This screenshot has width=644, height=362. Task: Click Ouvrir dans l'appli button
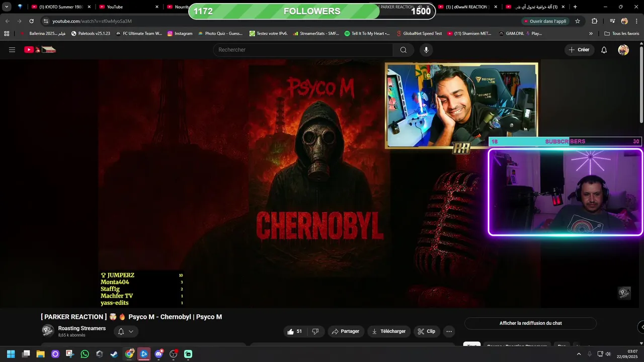tap(545, 21)
